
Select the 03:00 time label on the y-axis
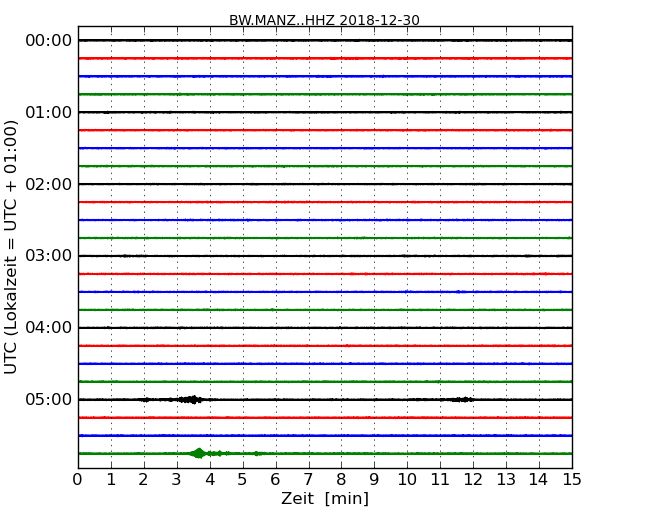[x=48, y=256]
